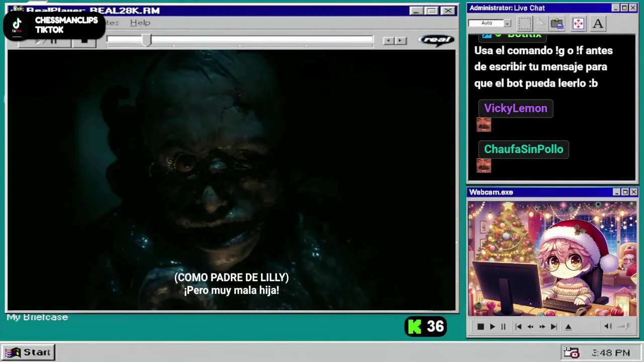Close the Webcam.exe window
The image size is (644, 362).
[x=633, y=192]
